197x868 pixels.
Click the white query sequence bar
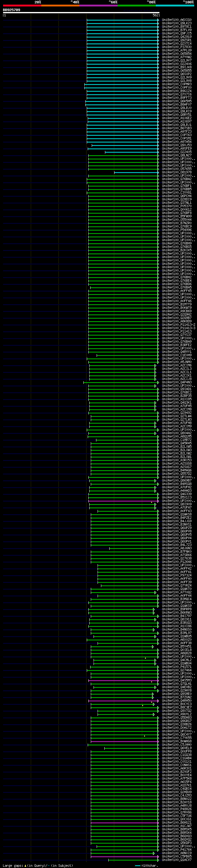(x=81, y=12)
